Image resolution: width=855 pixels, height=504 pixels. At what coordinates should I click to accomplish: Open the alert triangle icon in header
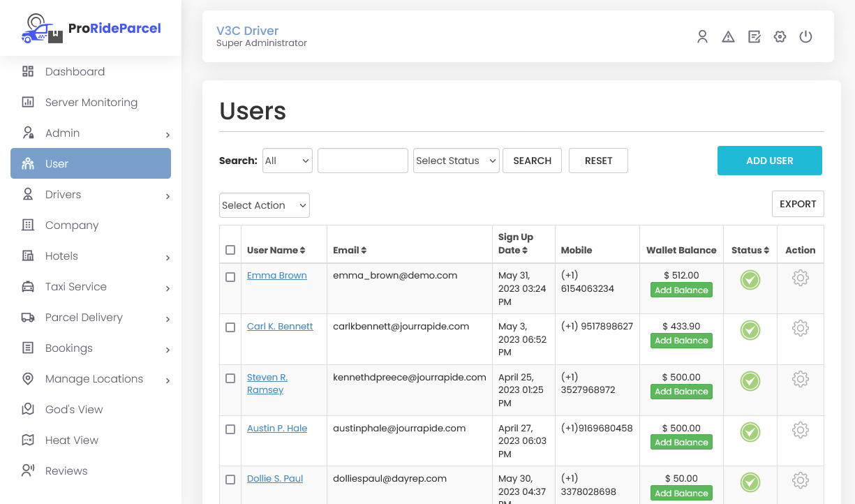729,37
